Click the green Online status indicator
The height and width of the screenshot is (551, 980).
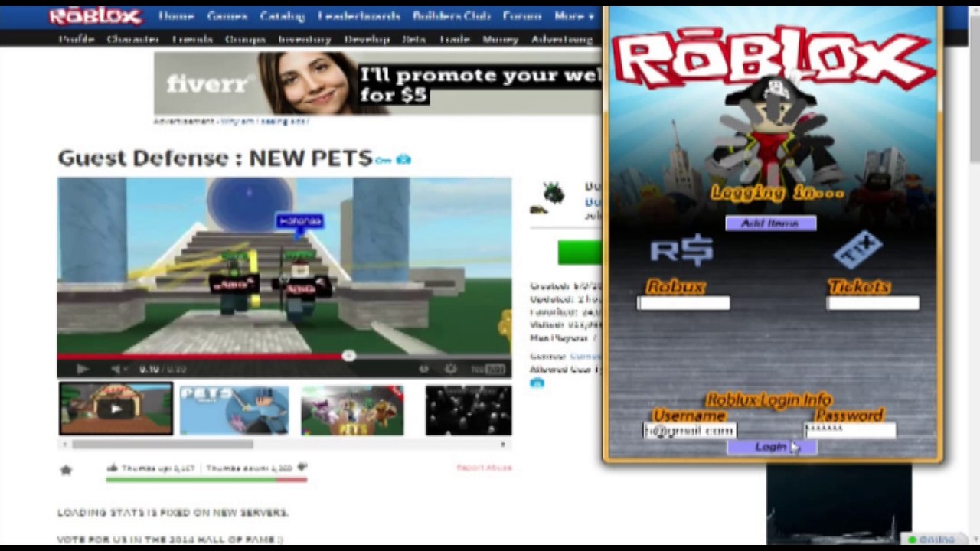tap(911, 540)
